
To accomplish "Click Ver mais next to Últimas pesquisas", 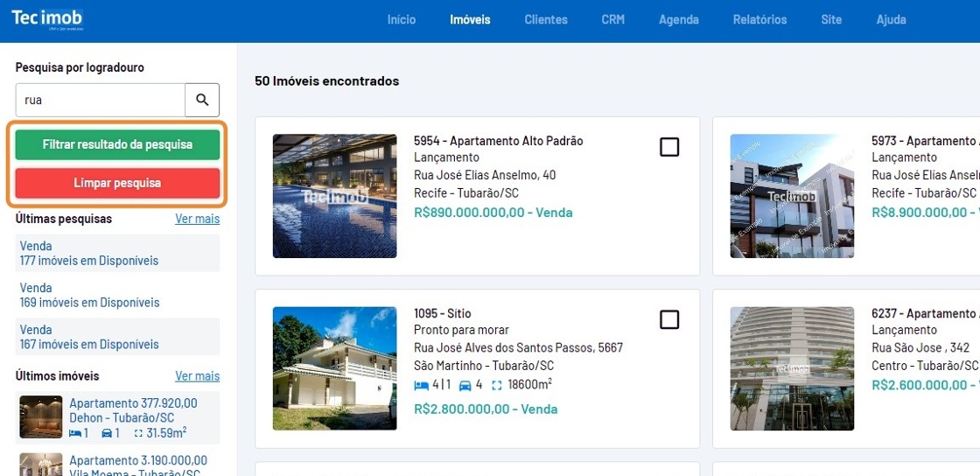I will point(197,219).
